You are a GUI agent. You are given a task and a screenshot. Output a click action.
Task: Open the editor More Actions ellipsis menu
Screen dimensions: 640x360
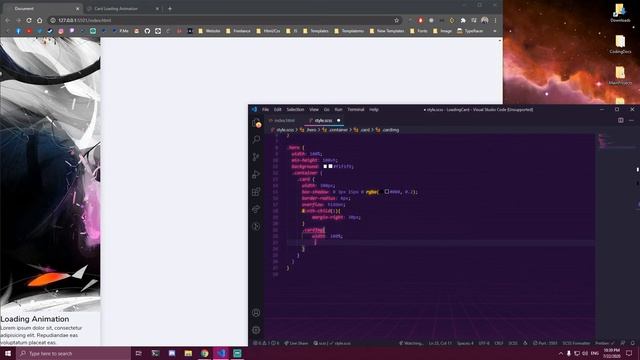pos(631,120)
